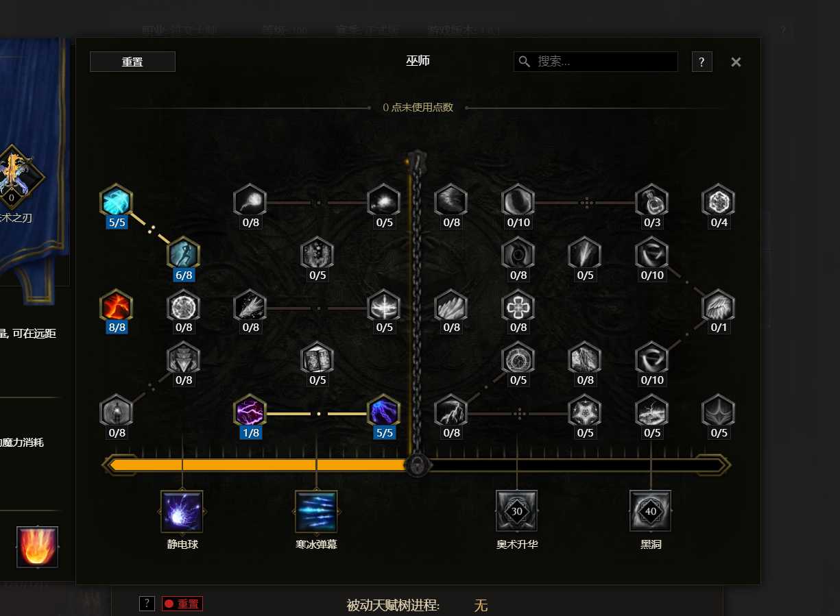The image size is (840, 616).
Task: Click the padlock on the orange progress bar
Action: pos(416,465)
